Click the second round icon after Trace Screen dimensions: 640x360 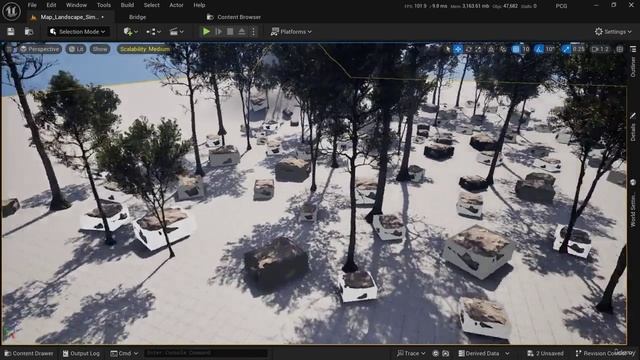click(x=446, y=353)
